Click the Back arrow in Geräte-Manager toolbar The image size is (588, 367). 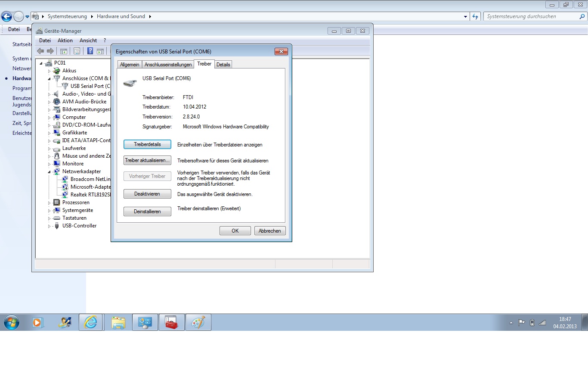tap(40, 51)
